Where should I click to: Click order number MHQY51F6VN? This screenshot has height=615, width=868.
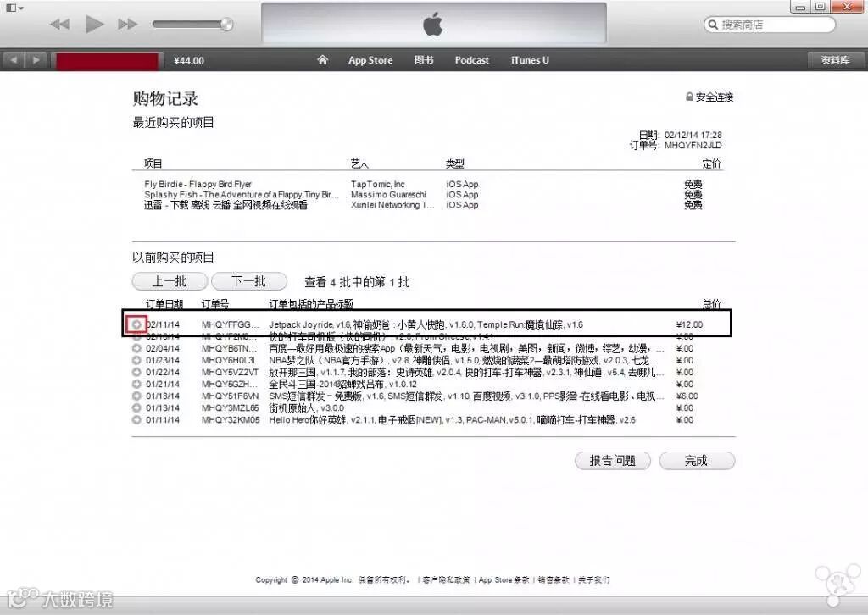(x=231, y=396)
